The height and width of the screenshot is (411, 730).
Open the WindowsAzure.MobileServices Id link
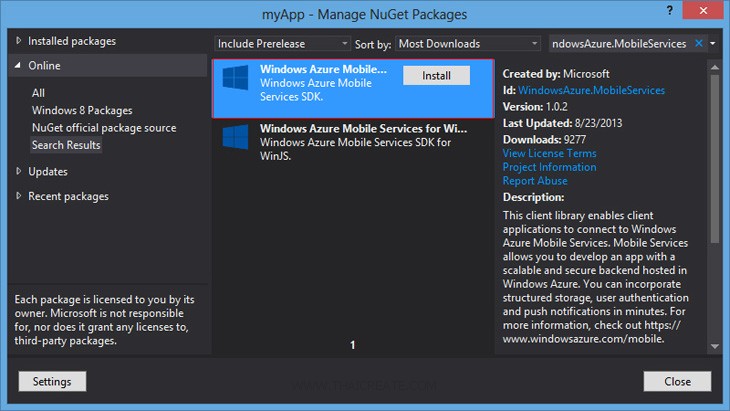pos(591,90)
